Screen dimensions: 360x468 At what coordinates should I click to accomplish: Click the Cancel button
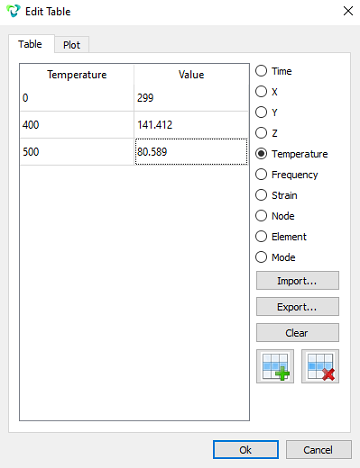coord(318,450)
